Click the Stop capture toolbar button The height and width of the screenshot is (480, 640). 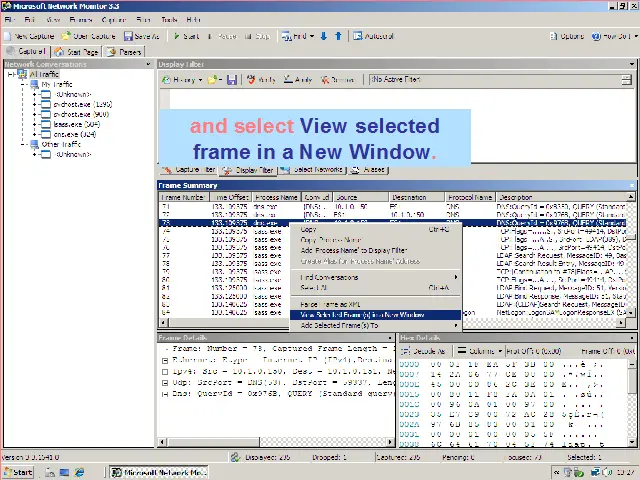coord(258,36)
